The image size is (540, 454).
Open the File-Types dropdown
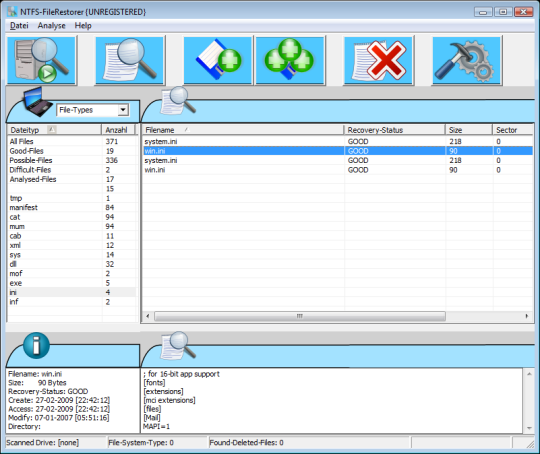tap(123, 110)
